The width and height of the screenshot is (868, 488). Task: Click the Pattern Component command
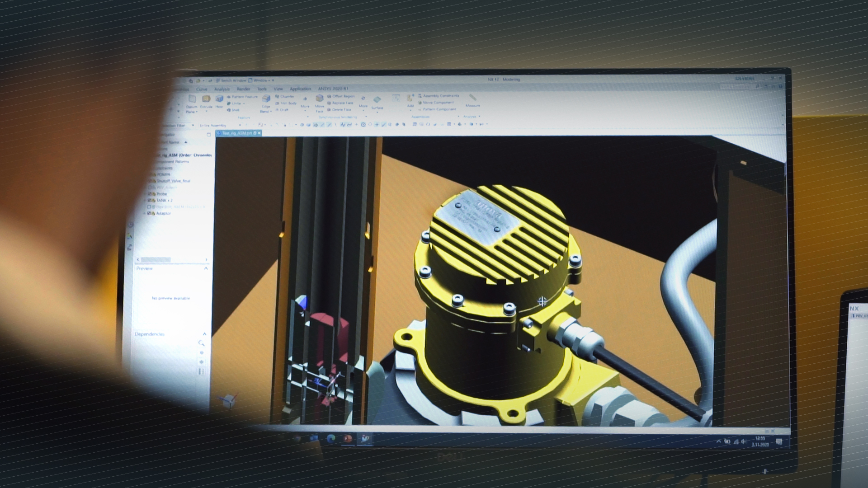[437, 109]
